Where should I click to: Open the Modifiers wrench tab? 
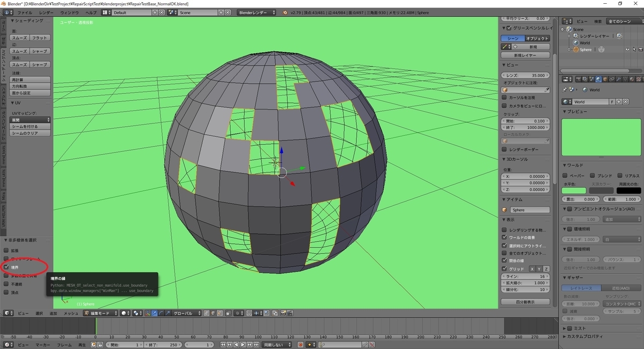[x=618, y=79]
